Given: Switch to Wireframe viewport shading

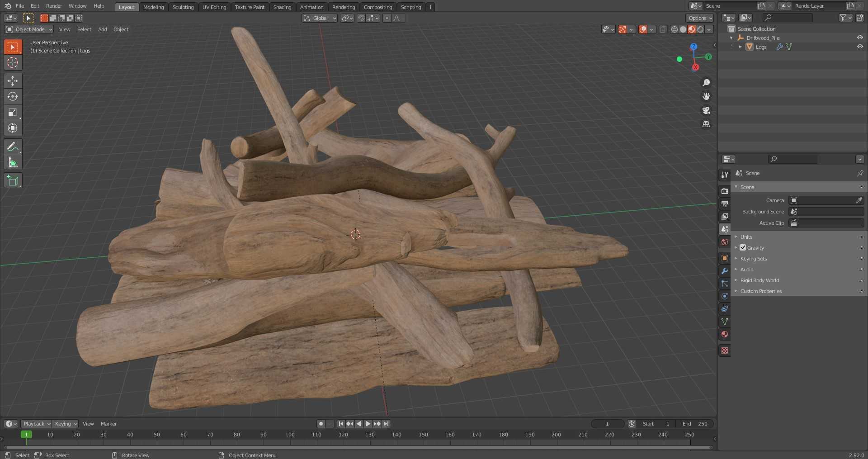Looking at the screenshot, I should [675, 29].
